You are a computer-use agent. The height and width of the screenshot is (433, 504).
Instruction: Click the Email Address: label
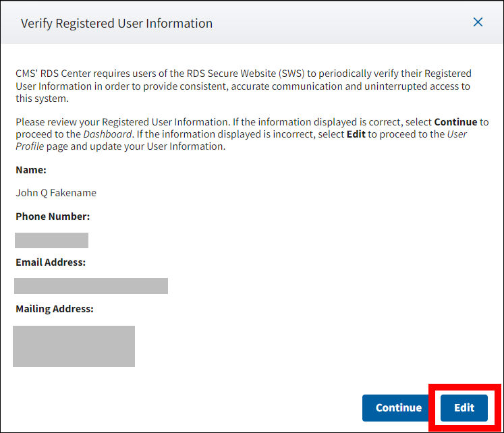point(51,262)
